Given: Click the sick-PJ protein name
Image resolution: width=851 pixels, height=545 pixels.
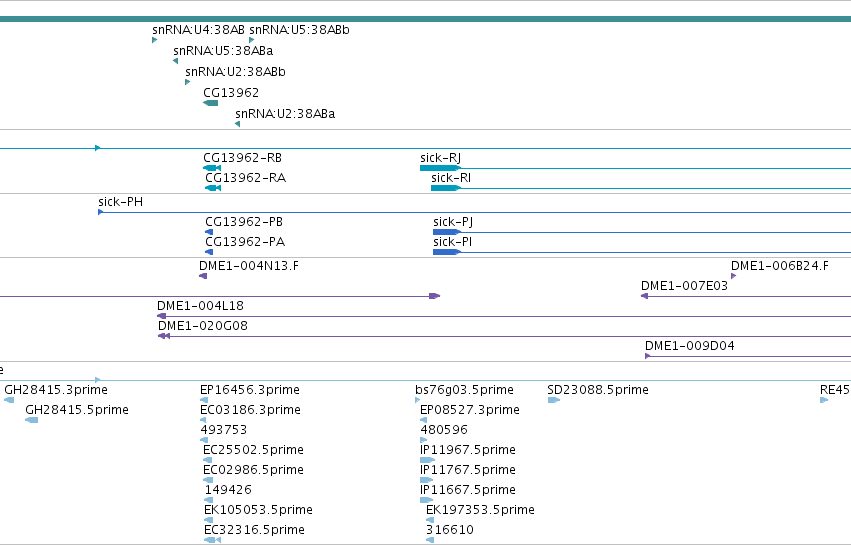Looking at the screenshot, I should [453, 222].
